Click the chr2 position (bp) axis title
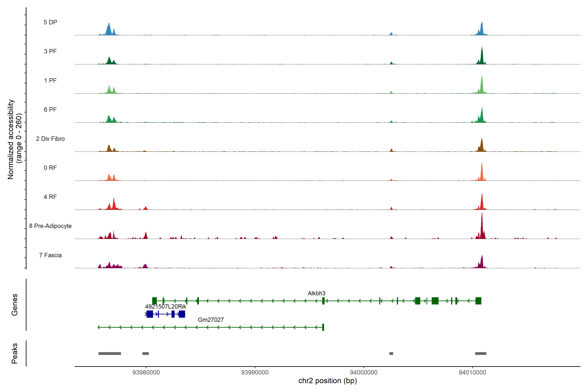This screenshot has width=588, height=392. pos(327,381)
